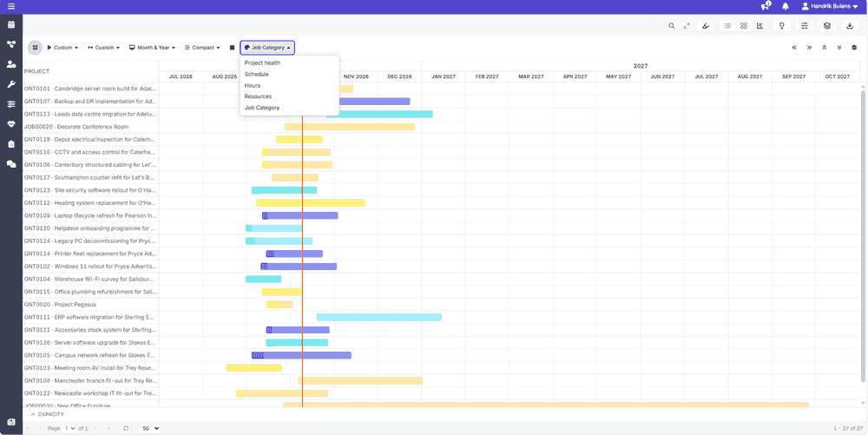Open GNT0118 Depot electrical inspection project

90,140
